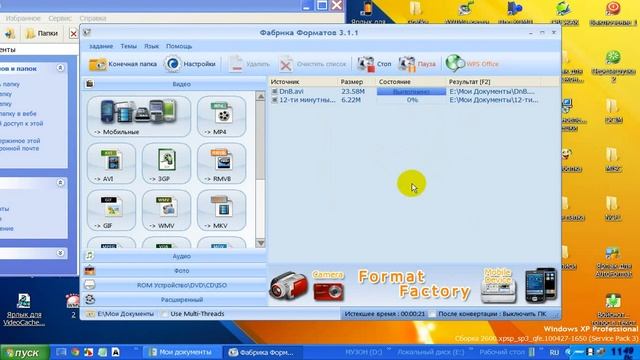Switch to the Мои документы taskbar button
The width and height of the screenshot is (640, 360).
[182, 352]
